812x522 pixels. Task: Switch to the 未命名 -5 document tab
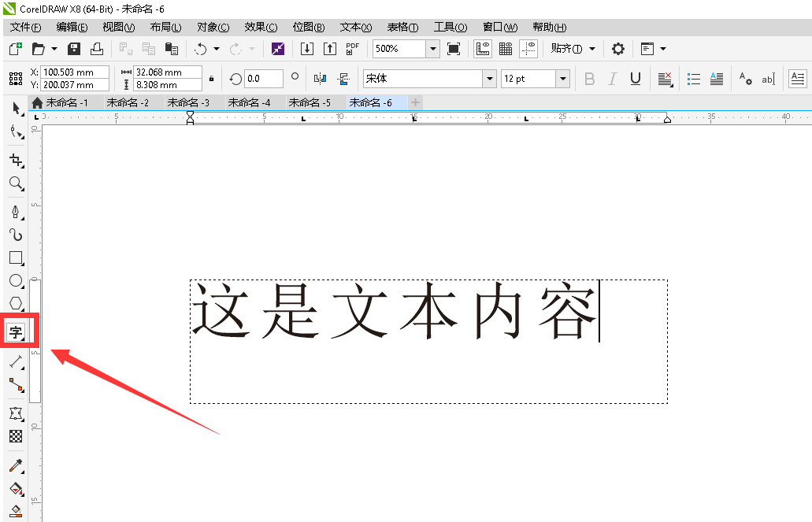[310, 102]
